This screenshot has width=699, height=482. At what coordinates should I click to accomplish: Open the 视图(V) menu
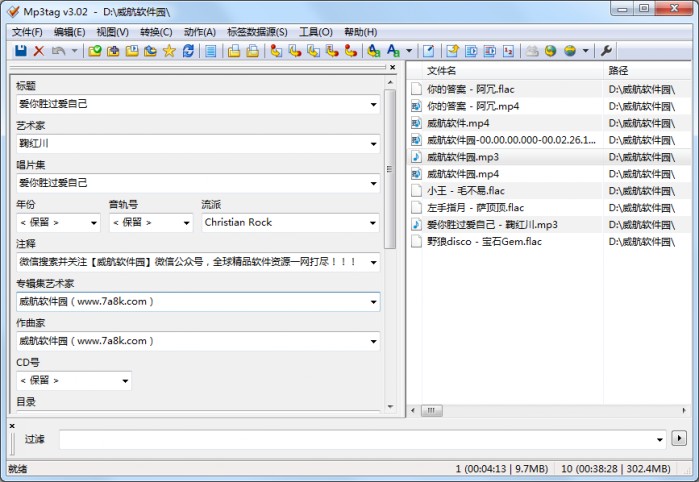pos(112,32)
